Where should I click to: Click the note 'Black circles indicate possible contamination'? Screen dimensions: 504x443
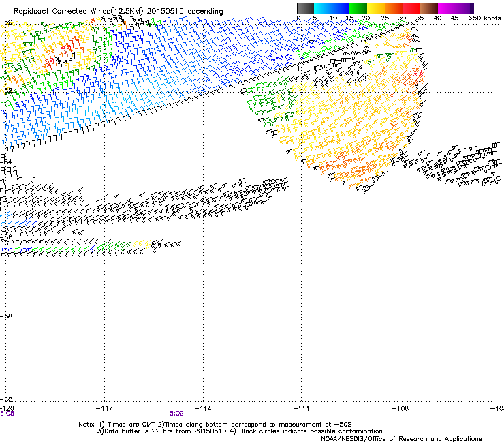tap(311, 431)
